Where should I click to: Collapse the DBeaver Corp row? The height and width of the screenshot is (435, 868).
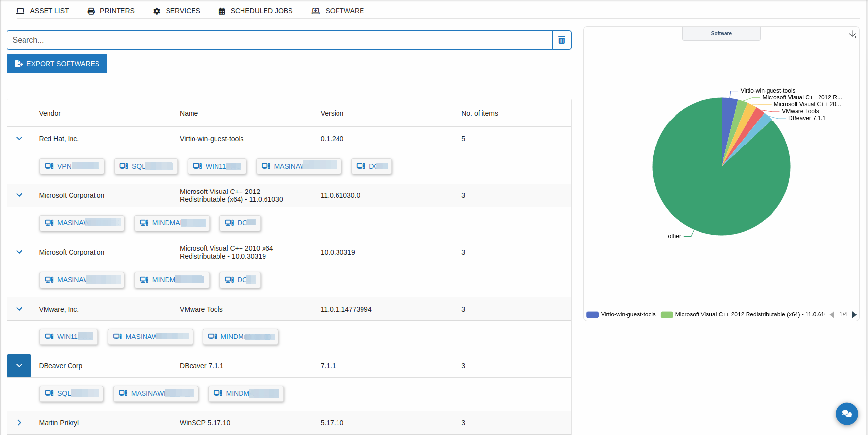pyautogui.click(x=19, y=366)
